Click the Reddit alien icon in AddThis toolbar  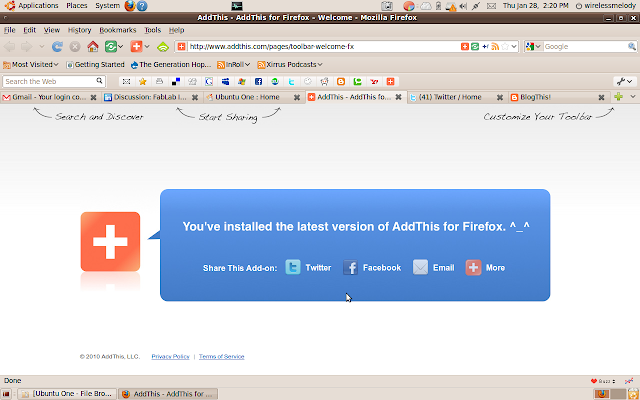[x=324, y=82]
